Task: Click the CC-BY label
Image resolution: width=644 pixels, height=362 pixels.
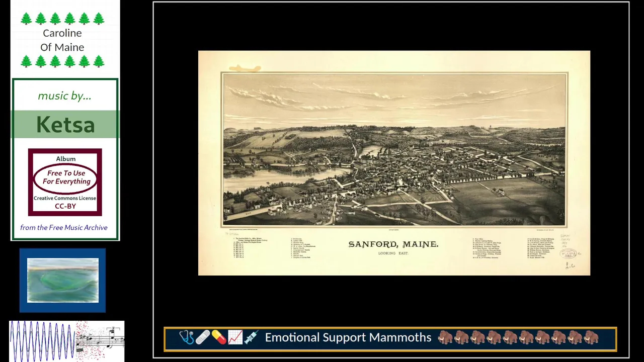Action: 65,206
